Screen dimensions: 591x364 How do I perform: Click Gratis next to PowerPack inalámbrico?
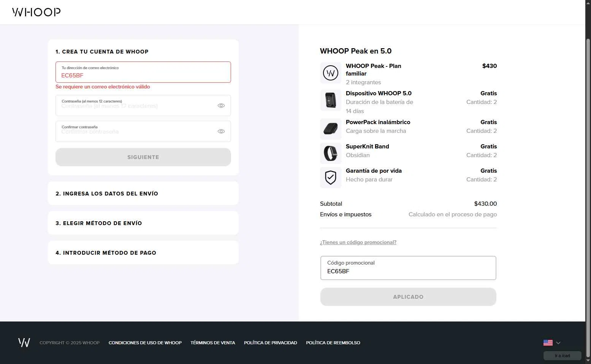489,122
